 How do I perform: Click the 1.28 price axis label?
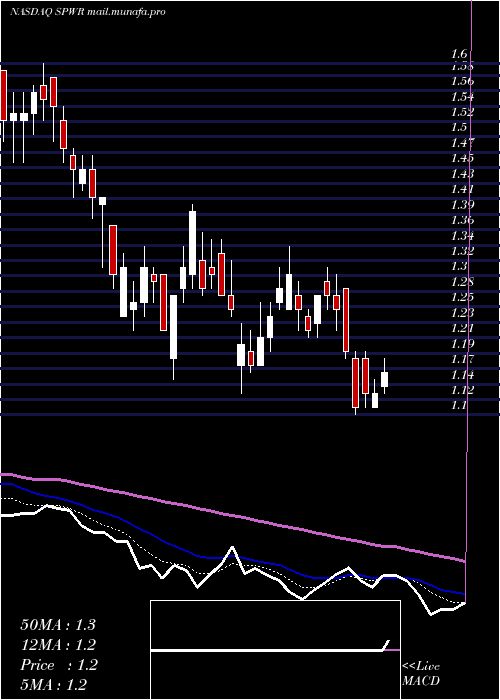tap(462, 282)
